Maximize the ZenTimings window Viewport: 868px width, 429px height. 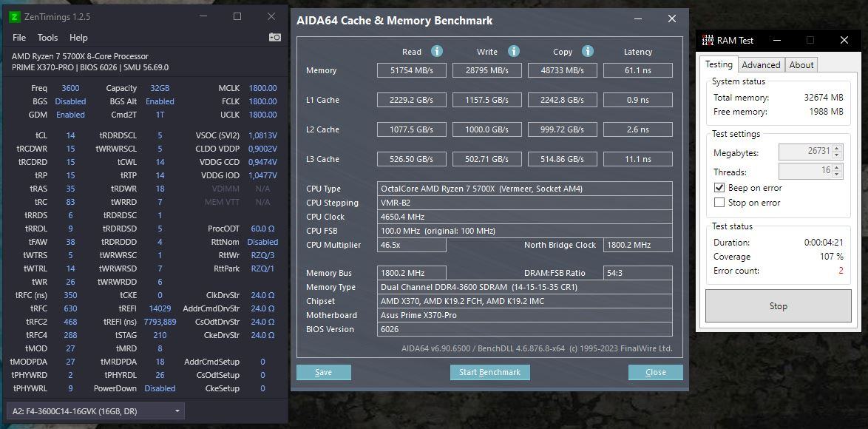237,16
